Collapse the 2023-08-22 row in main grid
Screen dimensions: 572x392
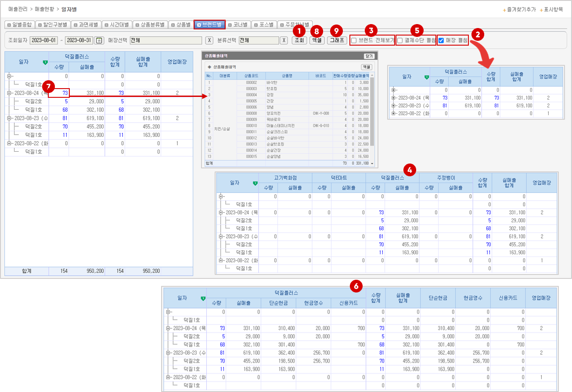click(x=9, y=143)
